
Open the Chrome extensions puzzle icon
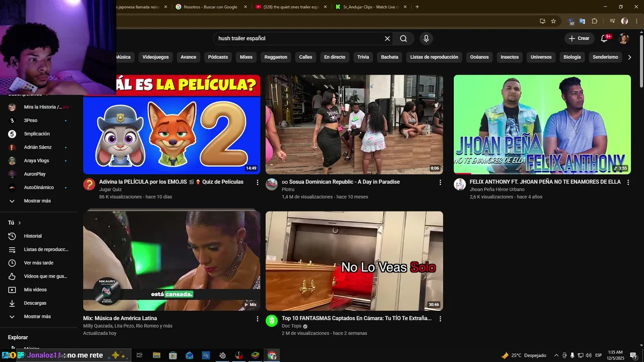(x=594, y=21)
